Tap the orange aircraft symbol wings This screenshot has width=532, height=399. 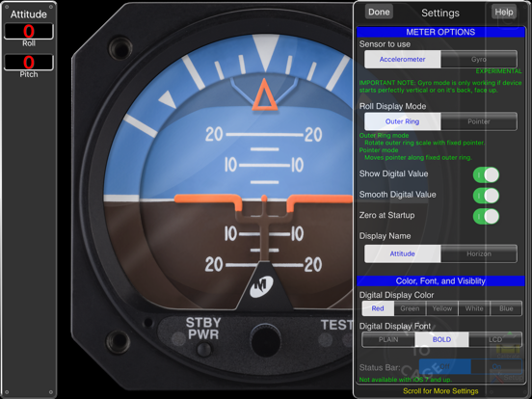264,203
